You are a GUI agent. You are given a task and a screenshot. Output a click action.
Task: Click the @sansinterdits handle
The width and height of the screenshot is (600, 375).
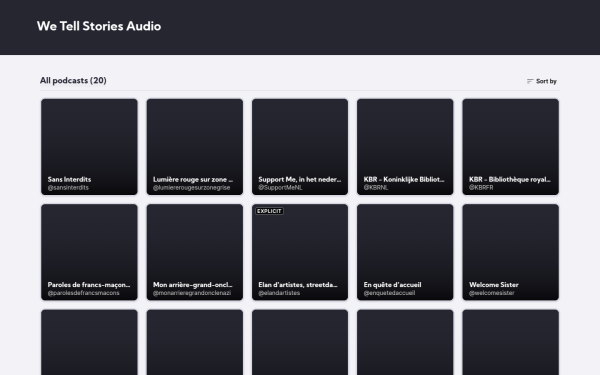(x=68, y=188)
